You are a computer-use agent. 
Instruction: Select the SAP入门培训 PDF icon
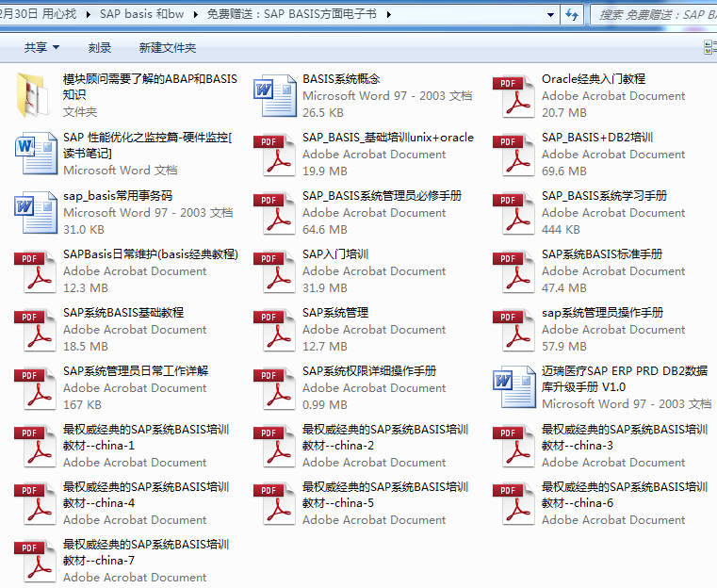(x=274, y=271)
